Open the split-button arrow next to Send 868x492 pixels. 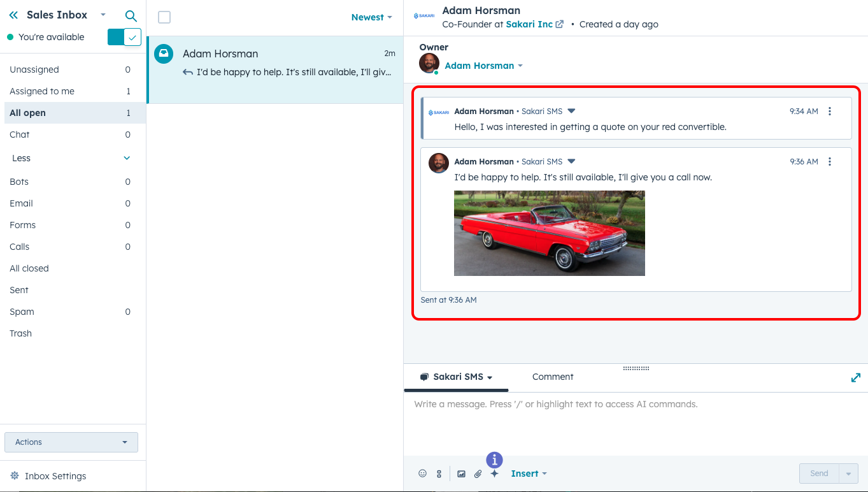coord(848,474)
